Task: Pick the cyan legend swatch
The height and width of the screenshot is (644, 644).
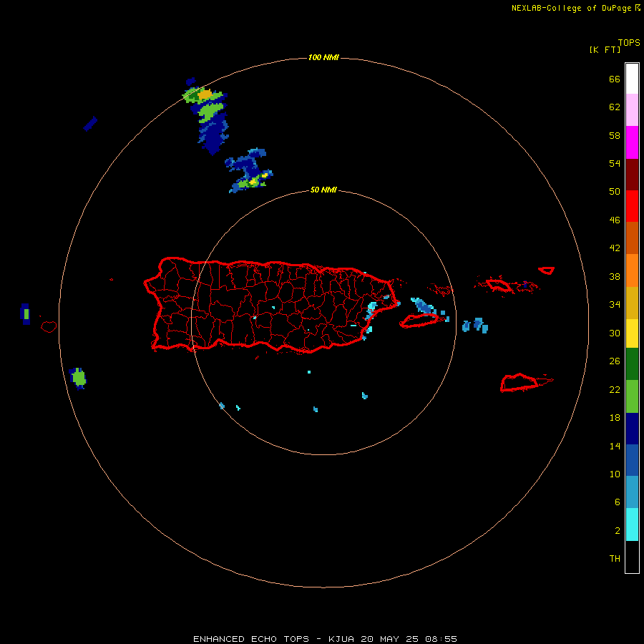Action: point(632,525)
